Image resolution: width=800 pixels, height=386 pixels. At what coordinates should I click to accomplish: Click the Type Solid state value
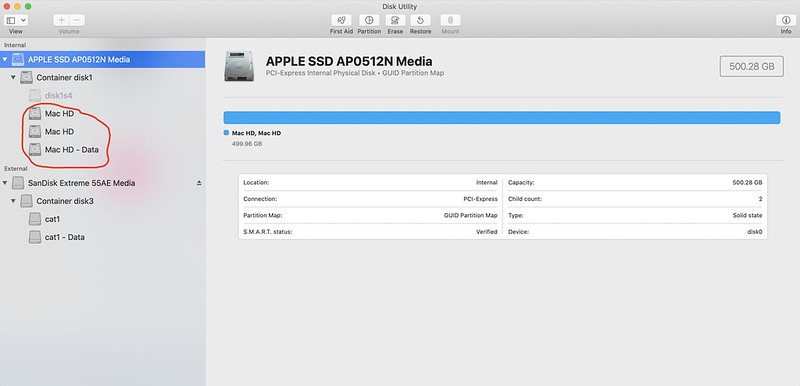[747, 215]
